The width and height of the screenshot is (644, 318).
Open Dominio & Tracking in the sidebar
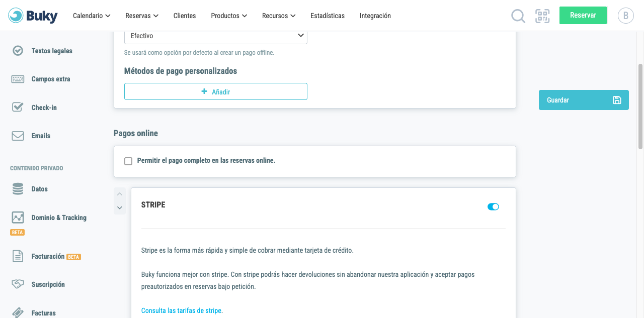(59, 218)
